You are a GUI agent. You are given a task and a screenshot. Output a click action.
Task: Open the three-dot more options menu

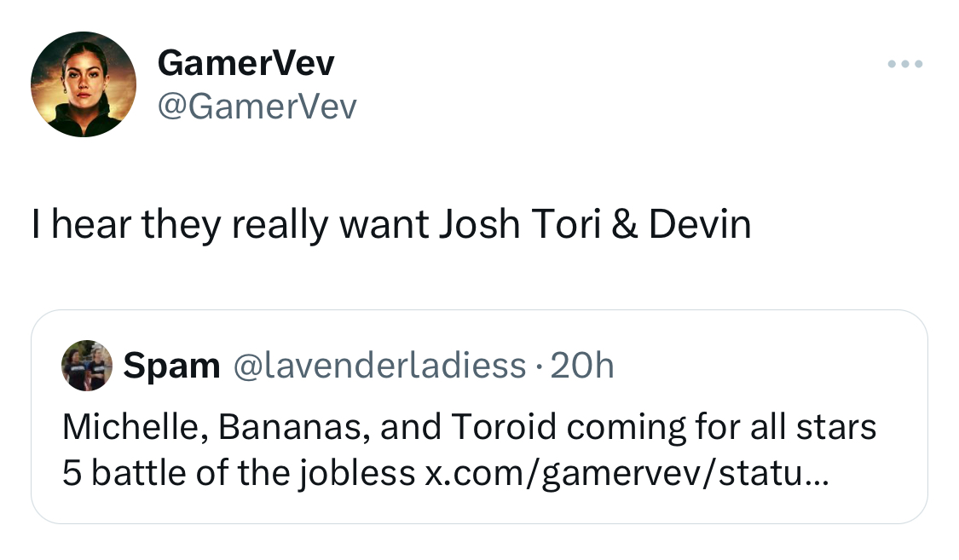[x=905, y=64]
